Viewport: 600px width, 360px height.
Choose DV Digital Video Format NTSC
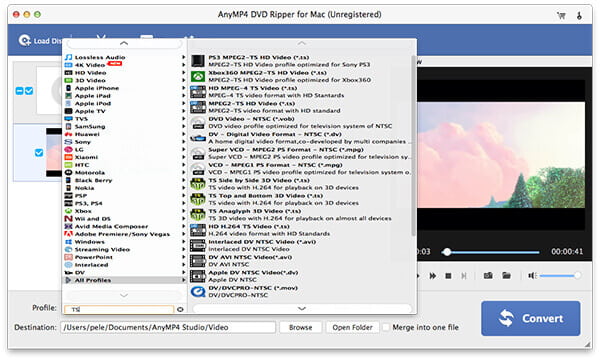[x=300, y=138]
